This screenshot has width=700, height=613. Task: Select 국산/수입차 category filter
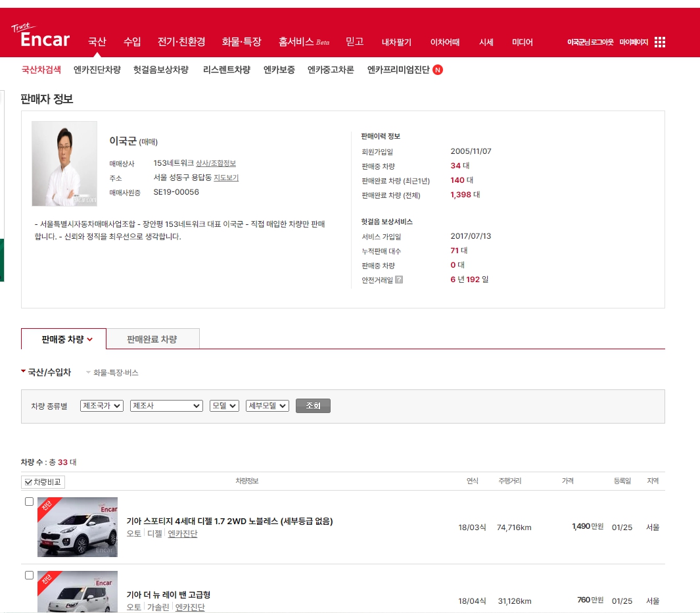pos(46,372)
